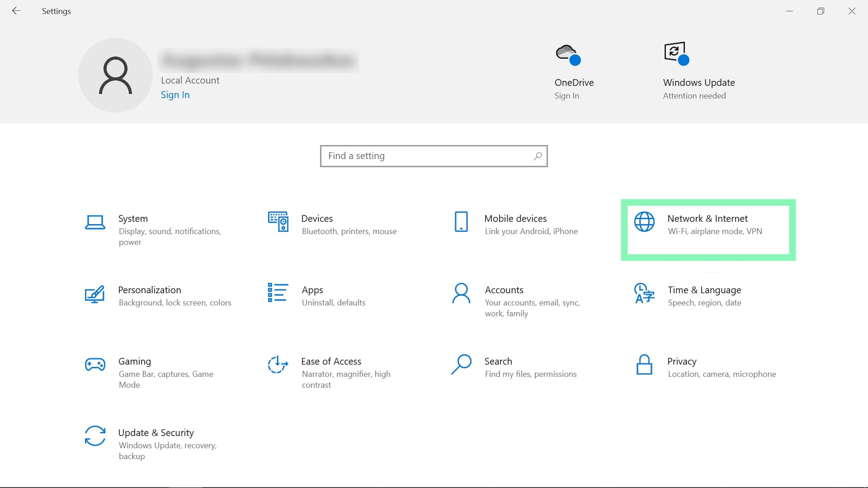Image resolution: width=868 pixels, height=488 pixels.
Task: Click 'Uninstall, defaults' description
Action: coord(334,303)
